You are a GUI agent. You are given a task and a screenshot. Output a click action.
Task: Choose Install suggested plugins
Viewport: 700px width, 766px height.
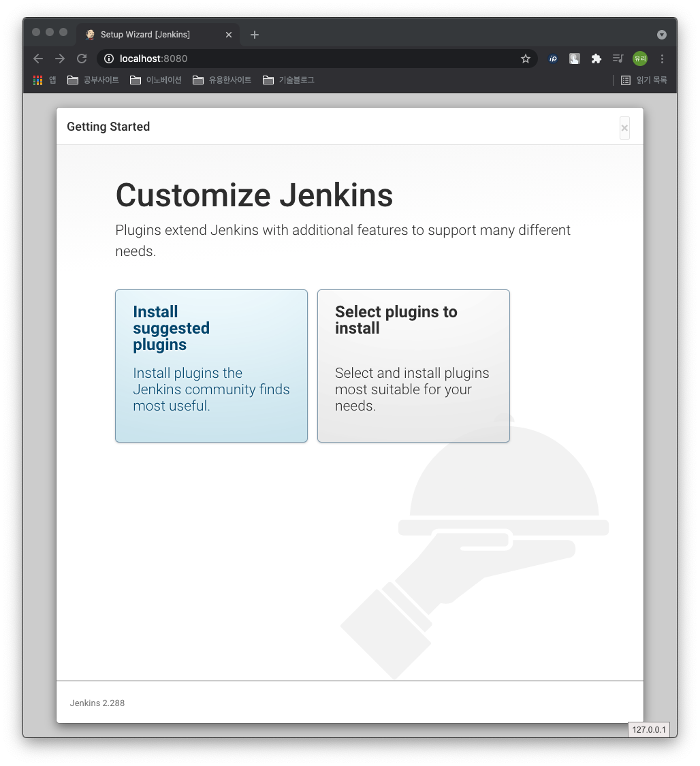[x=211, y=366]
